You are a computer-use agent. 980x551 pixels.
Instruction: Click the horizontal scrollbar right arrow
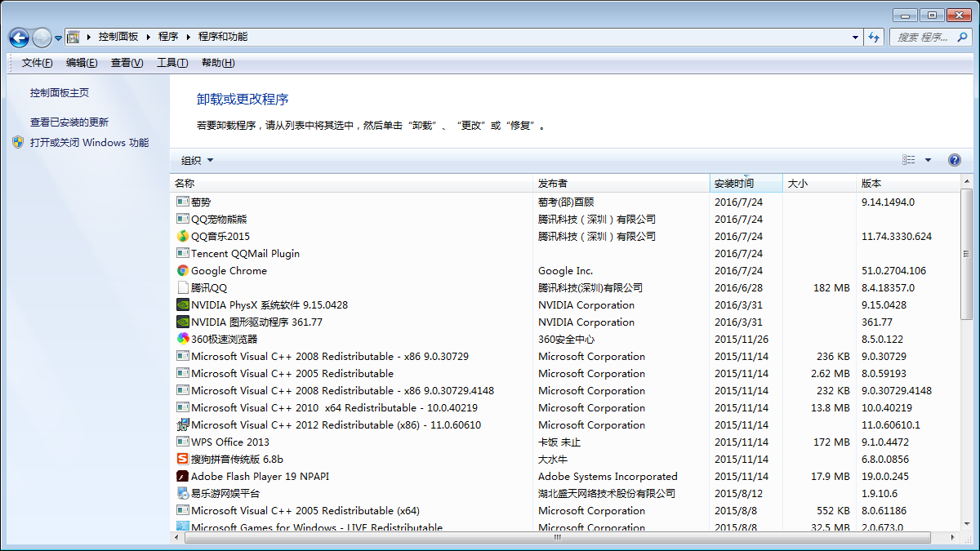coord(952,538)
